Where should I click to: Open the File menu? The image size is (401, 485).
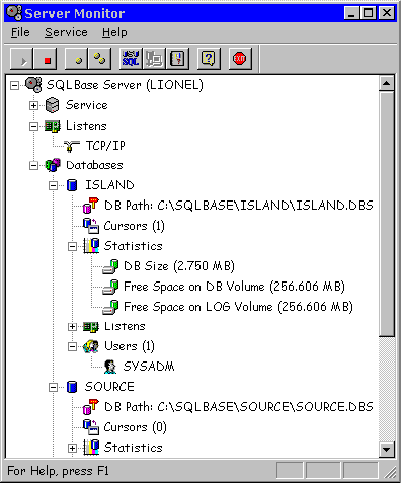20,32
